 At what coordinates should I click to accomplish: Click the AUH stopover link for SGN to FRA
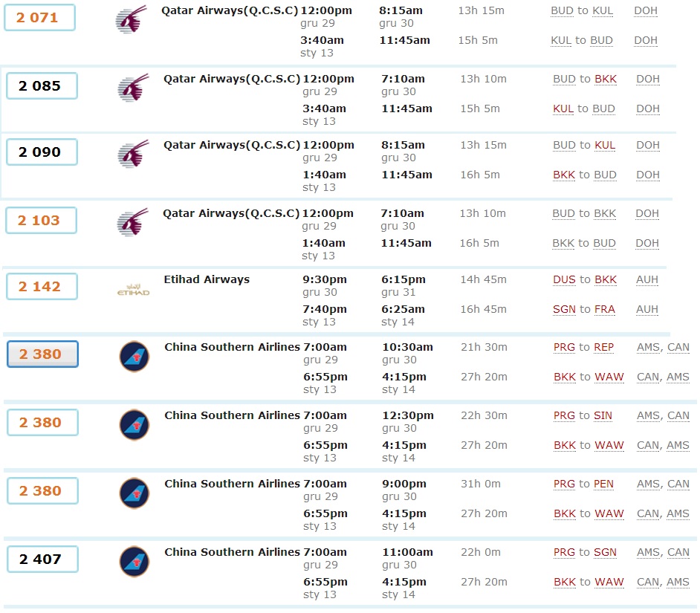(x=647, y=309)
